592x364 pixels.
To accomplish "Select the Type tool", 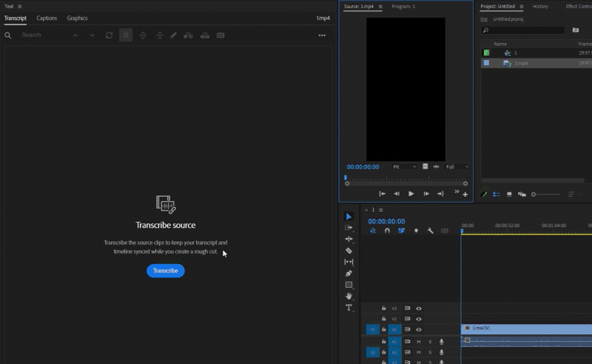I will tap(349, 308).
